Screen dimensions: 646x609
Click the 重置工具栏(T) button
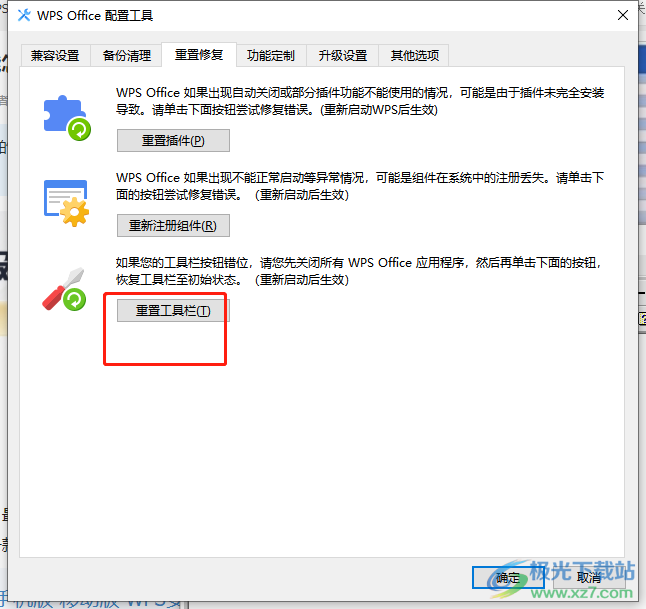point(173,310)
